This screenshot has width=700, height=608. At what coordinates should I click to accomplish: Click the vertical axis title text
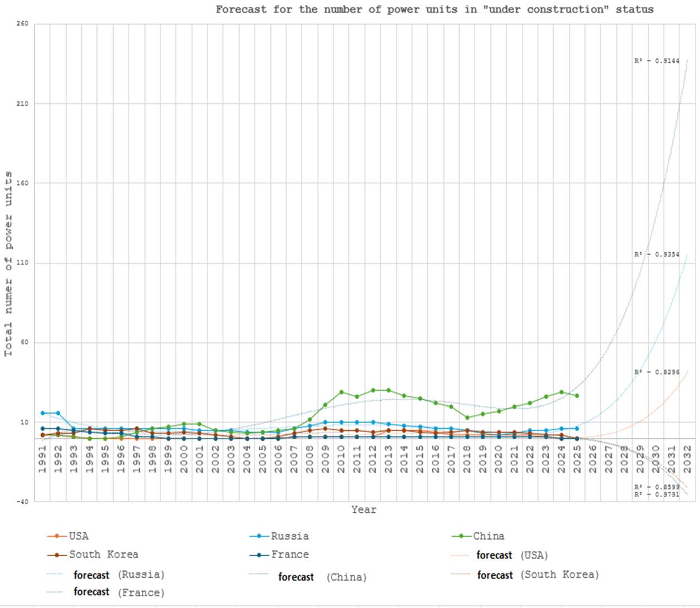(8, 264)
